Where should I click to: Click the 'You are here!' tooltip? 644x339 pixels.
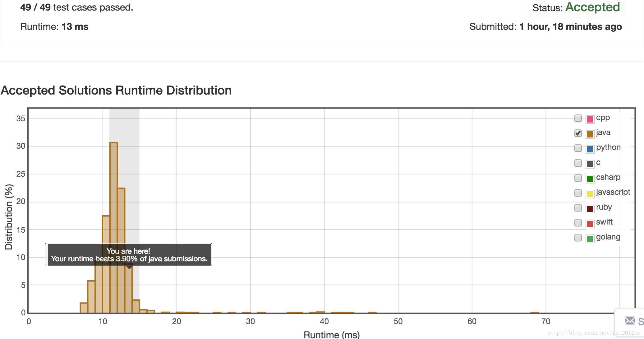coord(128,255)
